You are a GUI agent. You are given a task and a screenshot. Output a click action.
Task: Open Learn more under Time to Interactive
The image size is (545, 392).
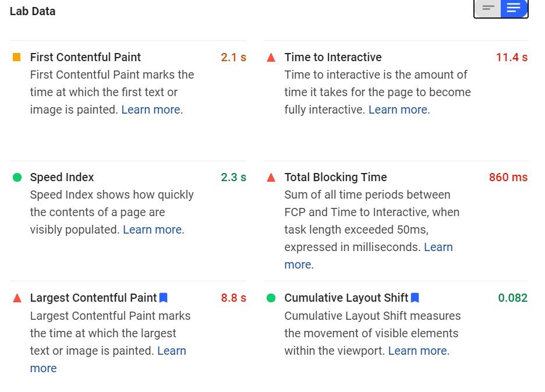(398, 110)
